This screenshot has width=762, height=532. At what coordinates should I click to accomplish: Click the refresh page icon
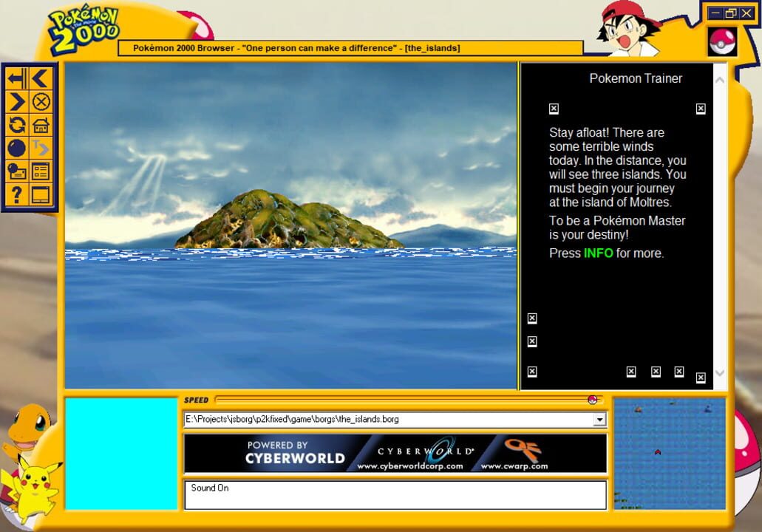point(18,124)
